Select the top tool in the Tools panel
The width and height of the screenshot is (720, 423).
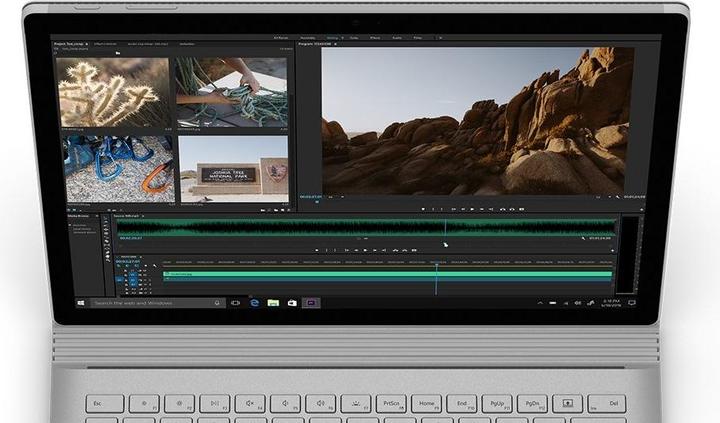(107, 217)
